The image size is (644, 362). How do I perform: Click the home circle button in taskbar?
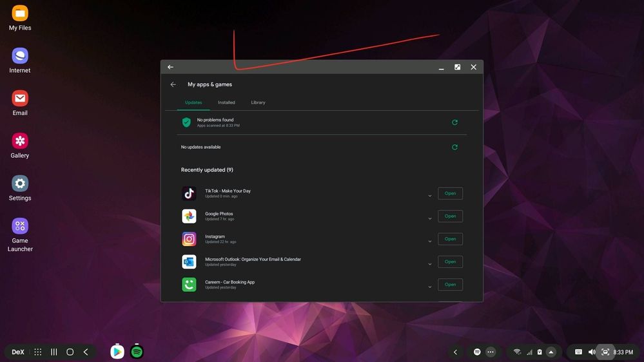(70, 352)
